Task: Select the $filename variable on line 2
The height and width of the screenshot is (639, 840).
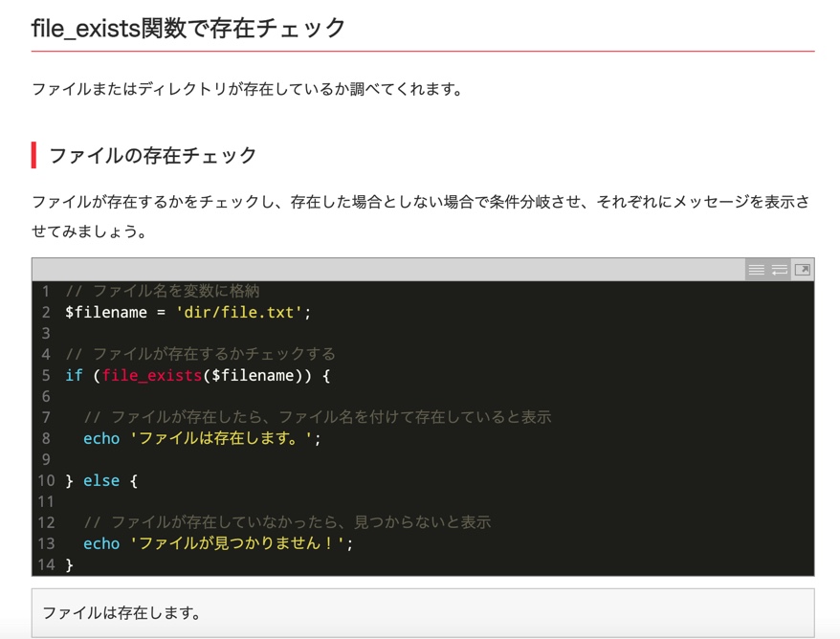Action: click(x=106, y=313)
